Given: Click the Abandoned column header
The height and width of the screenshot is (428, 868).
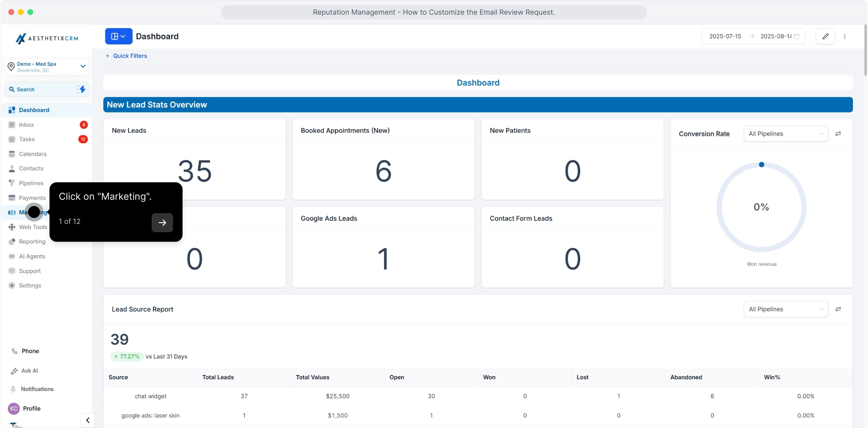Looking at the screenshot, I should pos(686,377).
